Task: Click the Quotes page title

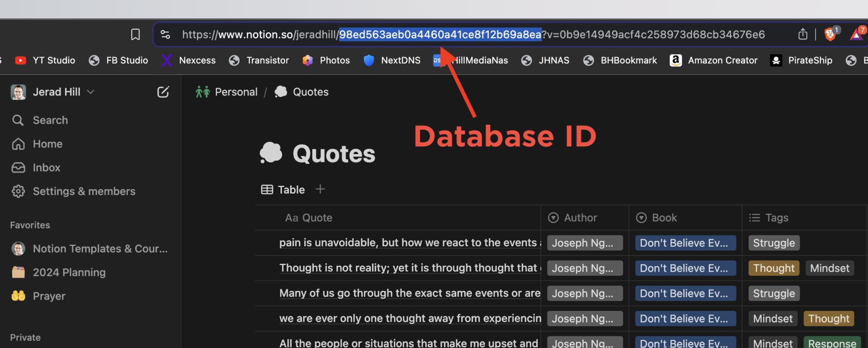Action: click(334, 154)
